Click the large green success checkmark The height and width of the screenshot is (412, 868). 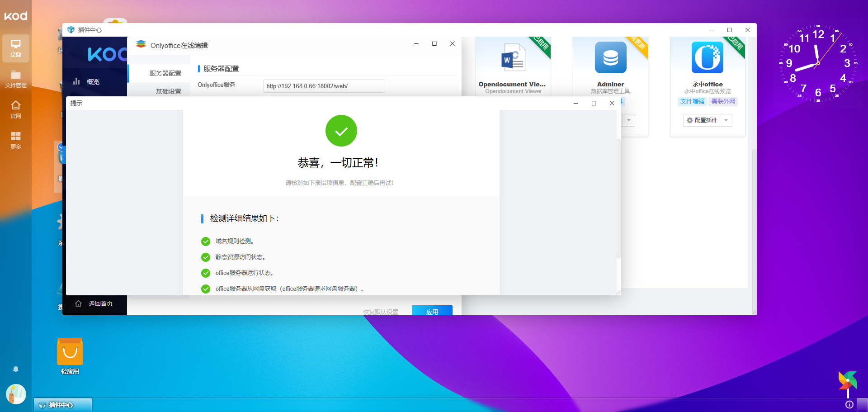tap(341, 131)
